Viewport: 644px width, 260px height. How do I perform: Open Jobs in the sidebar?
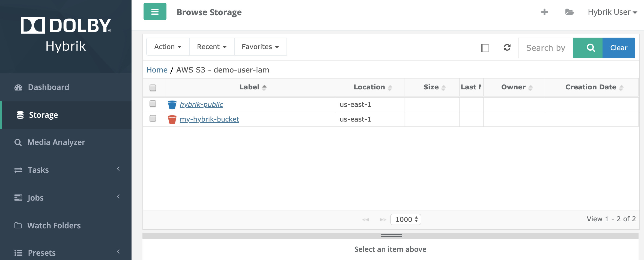(66, 198)
